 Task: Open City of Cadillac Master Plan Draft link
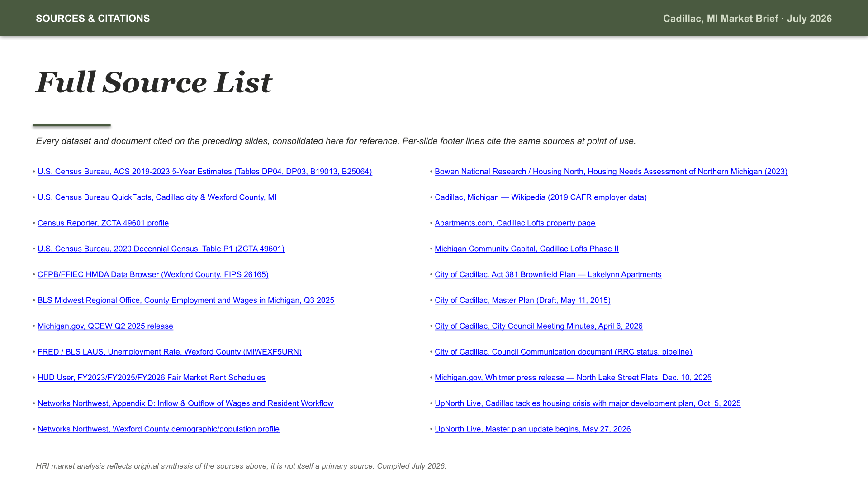[522, 301]
